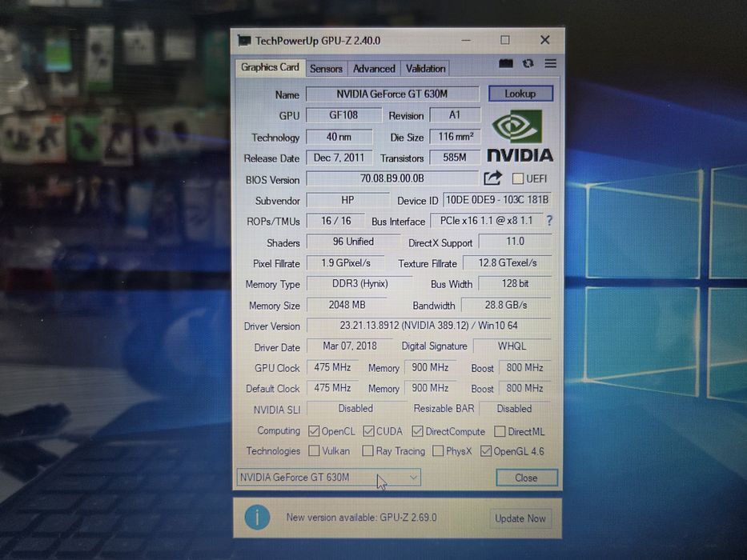Click the Technology value 40 nm
Image resolution: width=747 pixels, height=560 pixels.
click(x=339, y=137)
